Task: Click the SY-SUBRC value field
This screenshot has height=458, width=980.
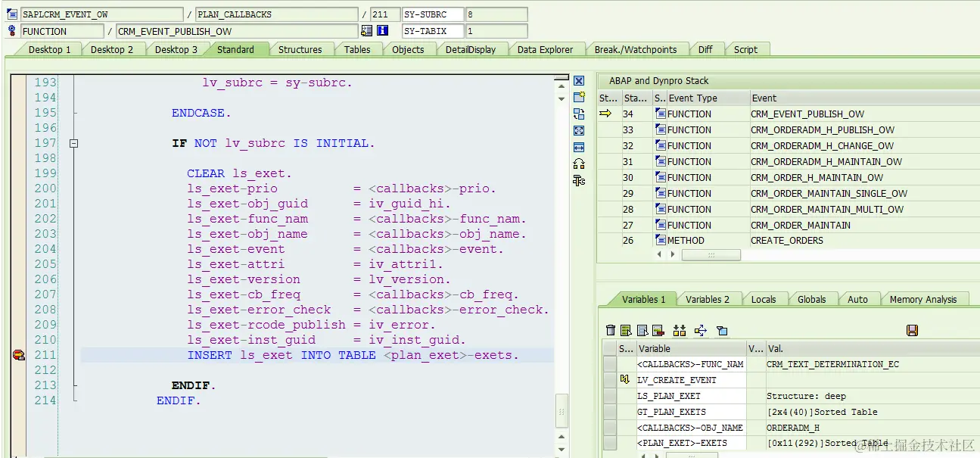Action: click(496, 14)
